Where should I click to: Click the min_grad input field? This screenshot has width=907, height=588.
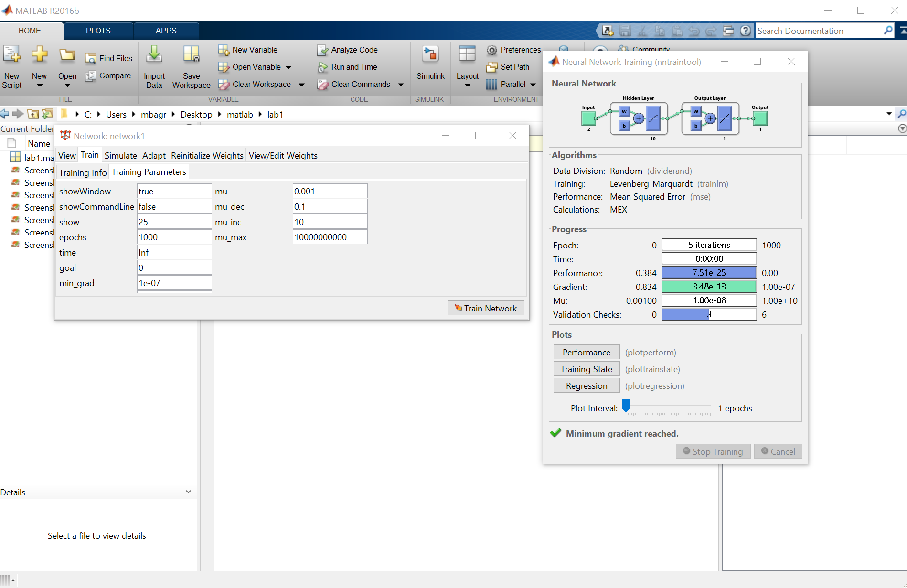[174, 283]
